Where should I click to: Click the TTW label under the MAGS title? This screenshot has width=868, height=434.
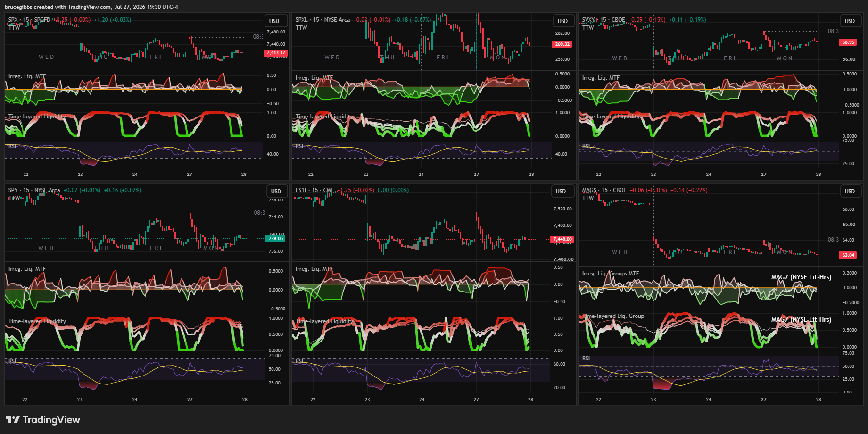click(588, 198)
